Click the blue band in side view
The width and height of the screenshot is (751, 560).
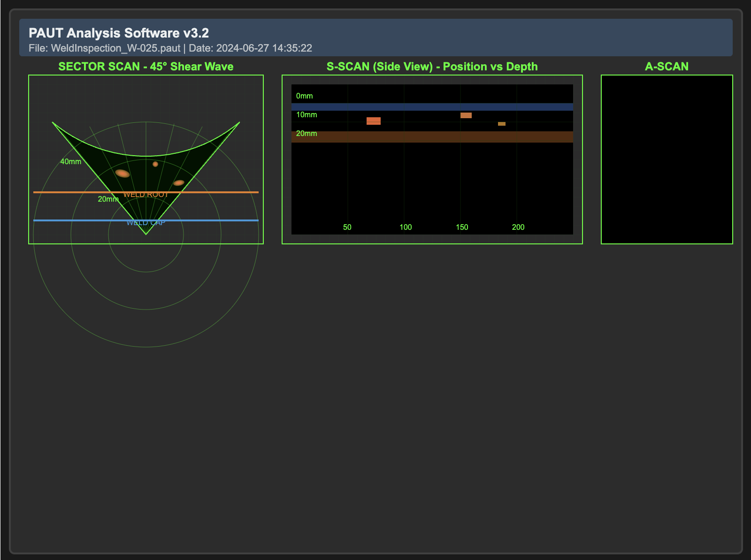432,107
